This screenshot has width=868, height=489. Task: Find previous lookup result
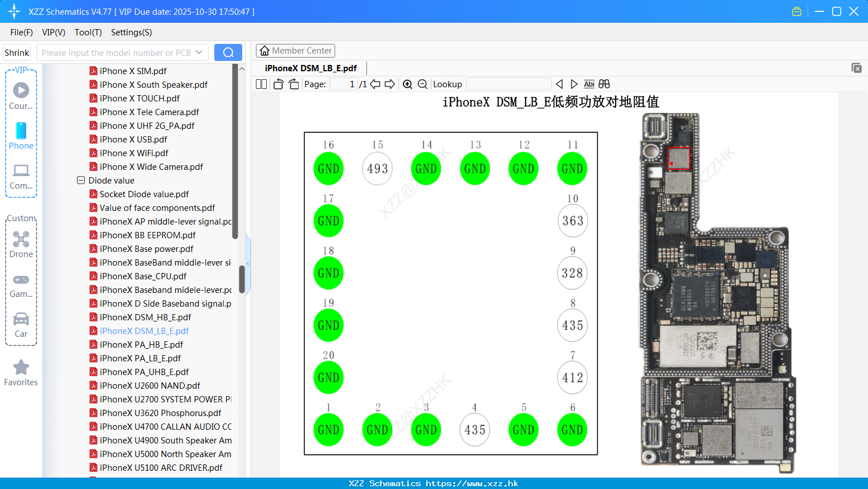click(559, 84)
